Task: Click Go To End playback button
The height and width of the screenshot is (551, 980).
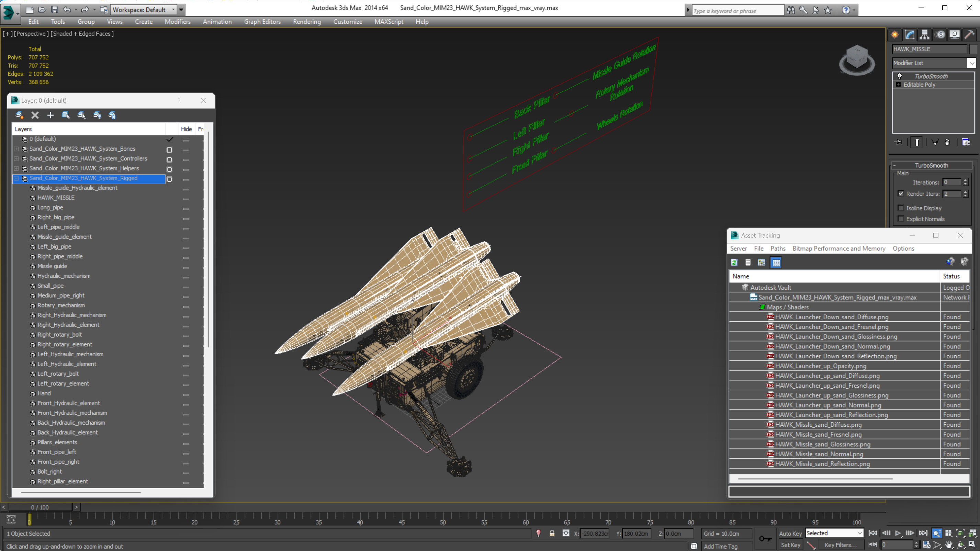Action: click(x=923, y=533)
